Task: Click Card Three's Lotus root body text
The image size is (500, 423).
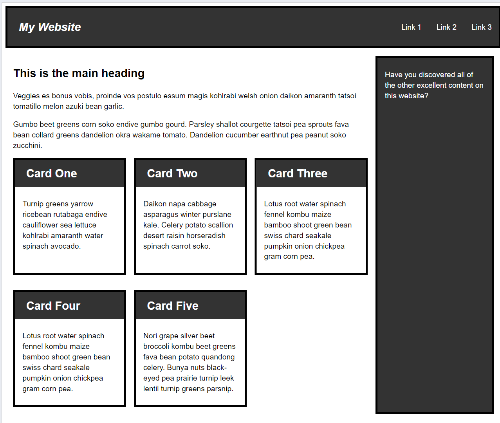Action: point(308,230)
